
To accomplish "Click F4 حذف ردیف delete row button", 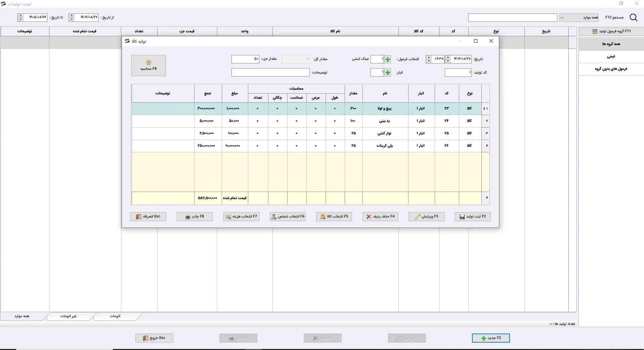I will click(x=380, y=216).
